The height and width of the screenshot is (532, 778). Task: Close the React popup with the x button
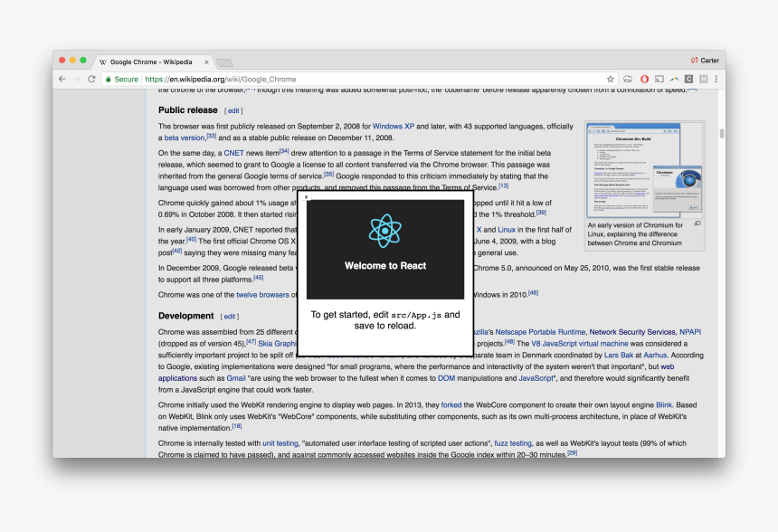306,197
